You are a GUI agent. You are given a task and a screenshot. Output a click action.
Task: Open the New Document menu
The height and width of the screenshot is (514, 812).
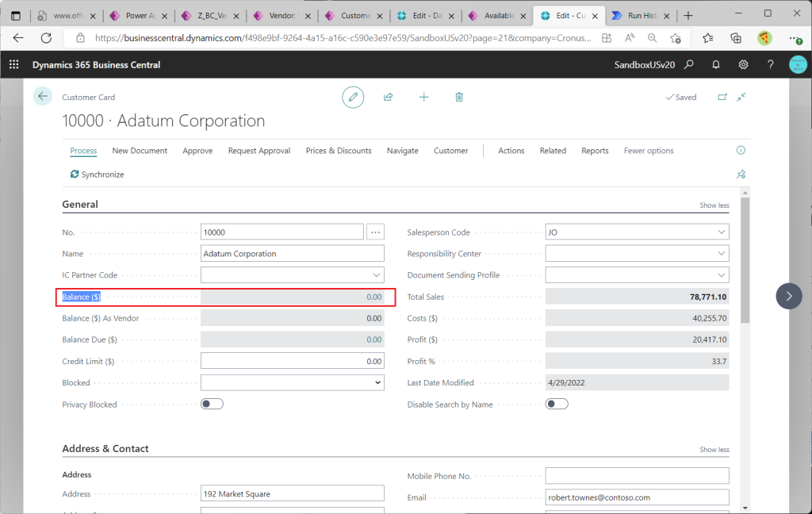140,150
